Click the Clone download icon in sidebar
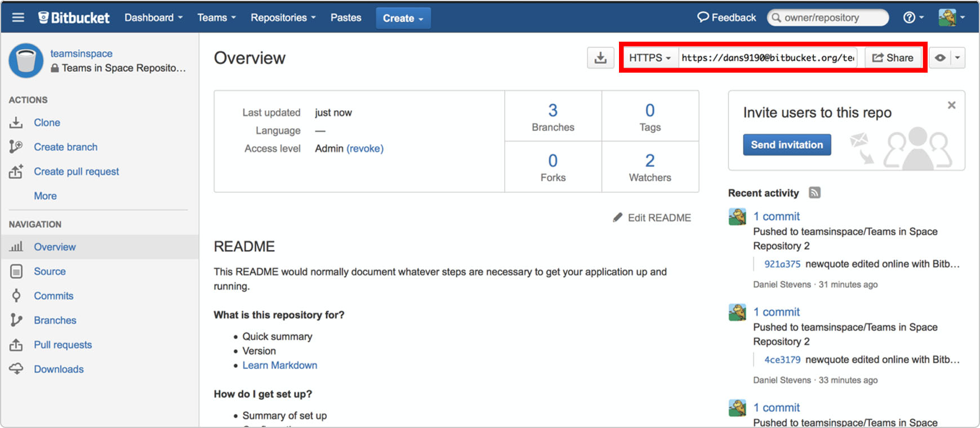The width and height of the screenshot is (980, 428). tap(16, 122)
